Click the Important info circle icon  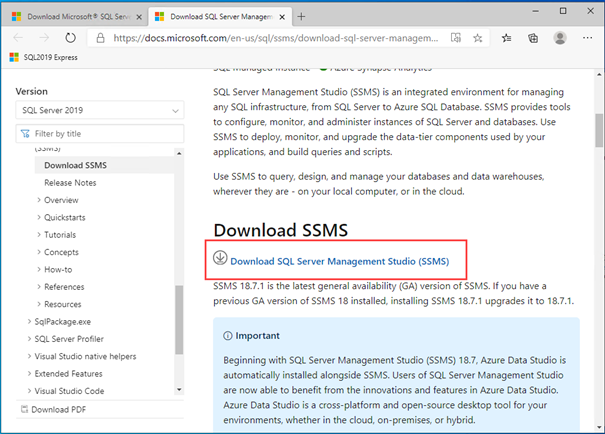[228, 336]
